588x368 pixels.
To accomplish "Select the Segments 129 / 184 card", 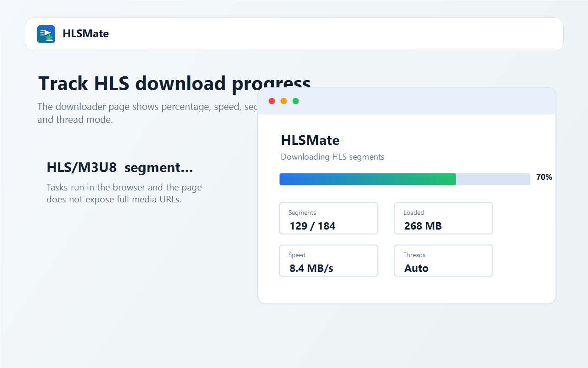I will (328, 218).
